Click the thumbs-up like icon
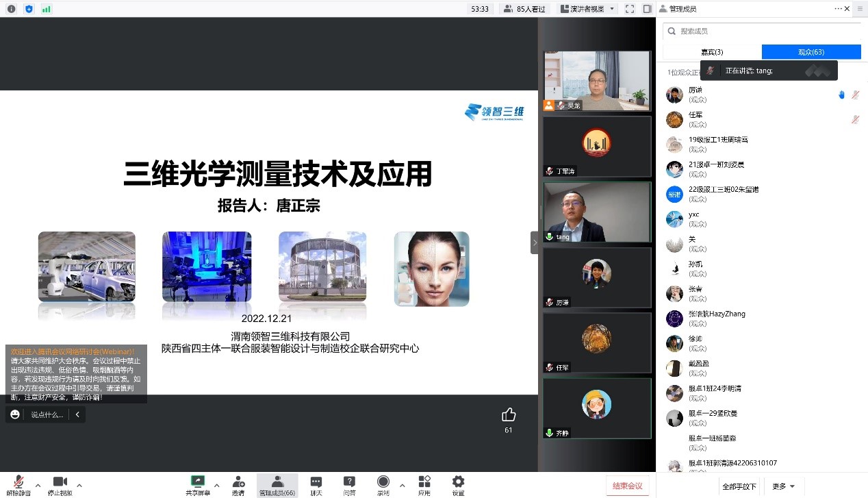The width and height of the screenshot is (868, 498). [509, 414]
